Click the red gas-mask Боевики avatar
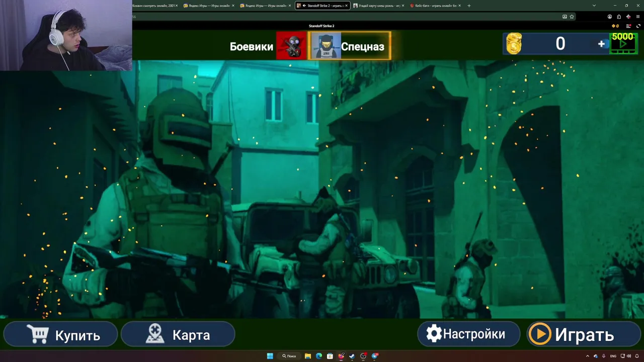 291,46
